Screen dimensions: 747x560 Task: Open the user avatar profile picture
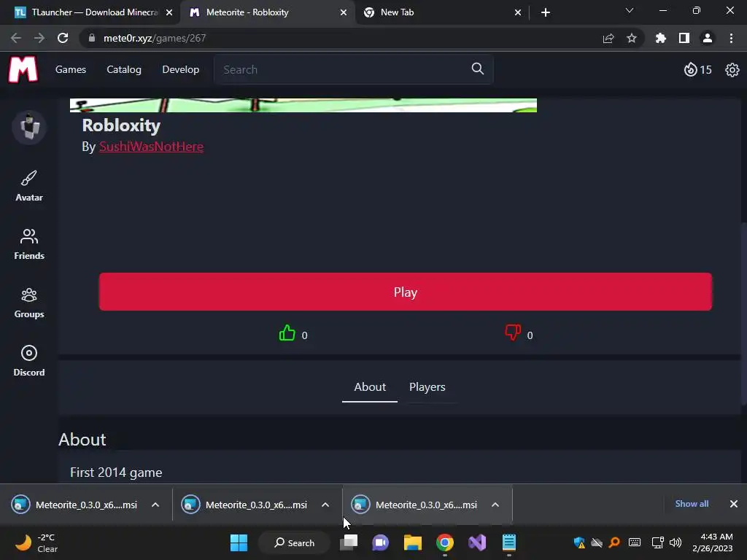(29, 127)
